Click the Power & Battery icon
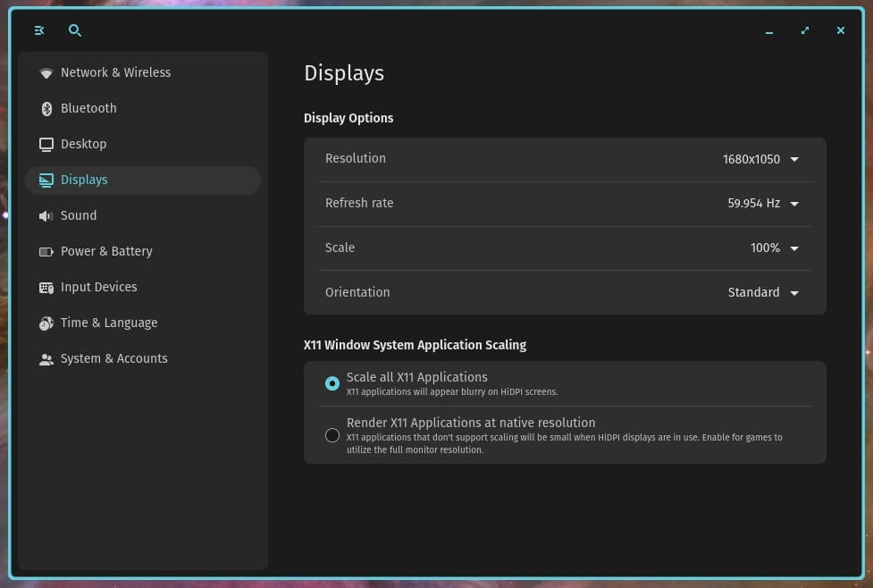This screenshot has width=873, height=588. 46,252
